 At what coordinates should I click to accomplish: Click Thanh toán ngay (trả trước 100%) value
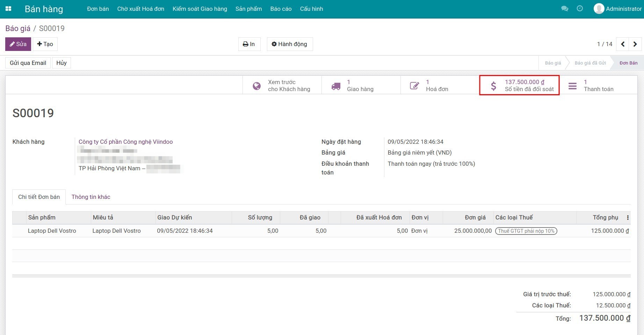(x=431, y=164)
